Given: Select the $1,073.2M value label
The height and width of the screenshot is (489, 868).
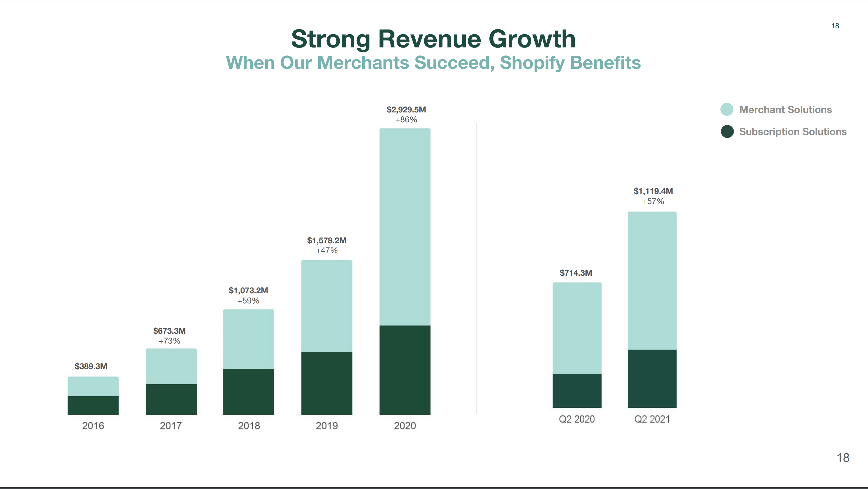Looking at the screenshot, I should click(x=248, y=291).
